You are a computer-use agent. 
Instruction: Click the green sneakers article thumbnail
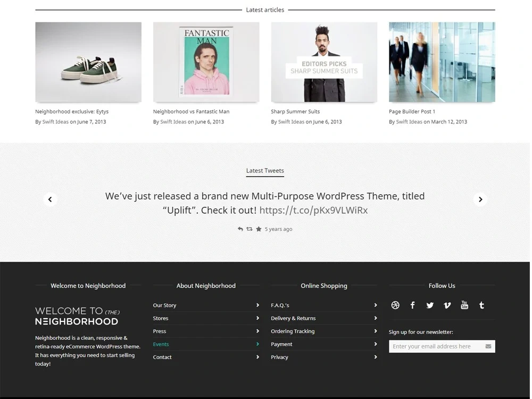(88, 62)
